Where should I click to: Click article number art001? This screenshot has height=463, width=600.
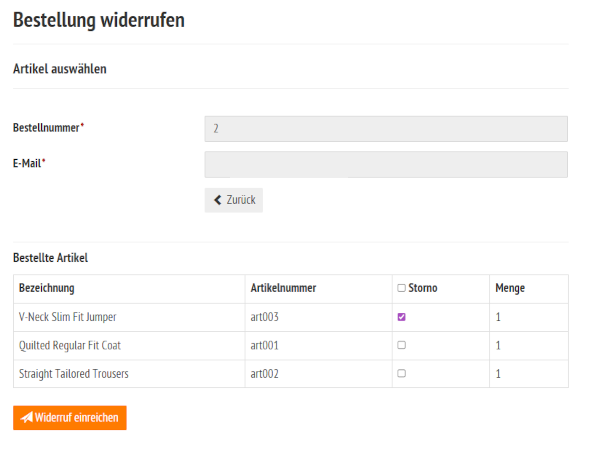(264, 345)
